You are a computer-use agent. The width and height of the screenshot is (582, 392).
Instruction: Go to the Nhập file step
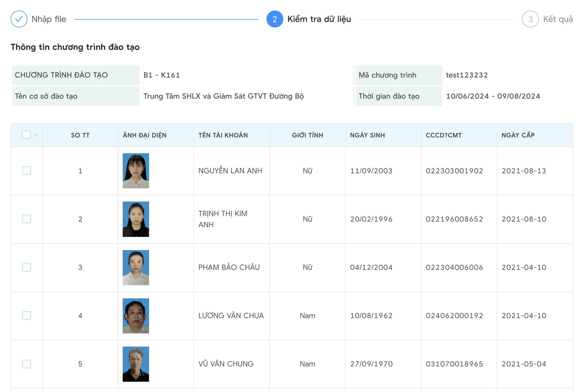tap(49, 19)
